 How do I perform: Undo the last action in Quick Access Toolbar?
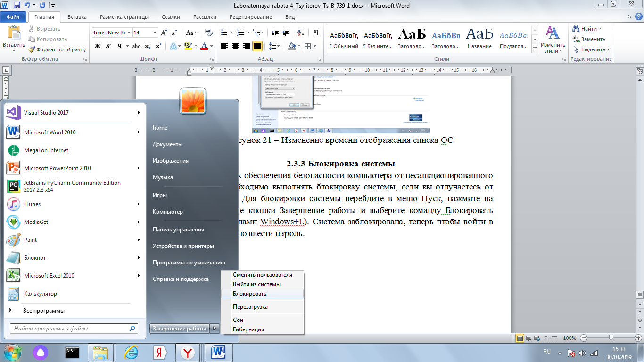click(x=27, y=6)
